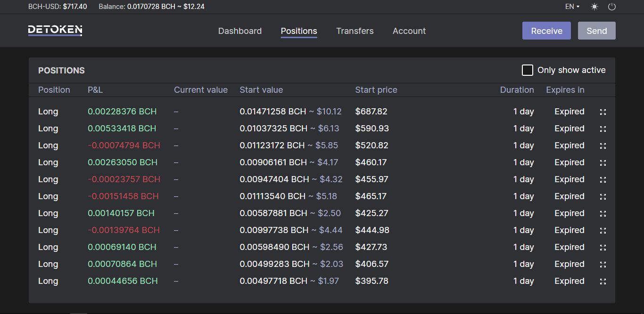
Task: Click P&L value 0.00069140 BCH
Action: 122,247
